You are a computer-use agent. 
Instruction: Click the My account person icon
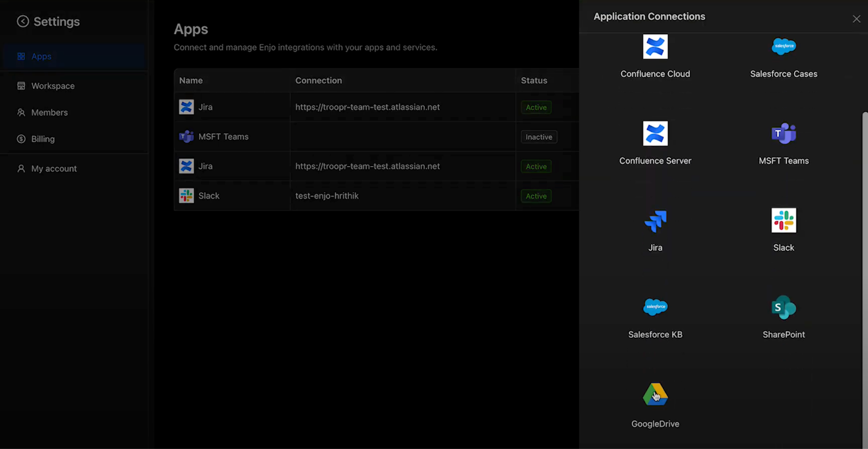(21, 168)
